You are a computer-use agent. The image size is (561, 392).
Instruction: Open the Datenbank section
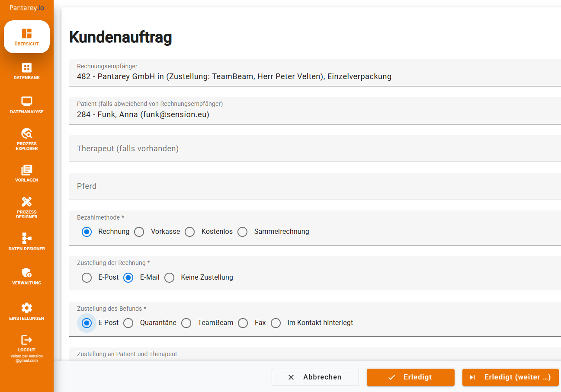pos(26,71)
